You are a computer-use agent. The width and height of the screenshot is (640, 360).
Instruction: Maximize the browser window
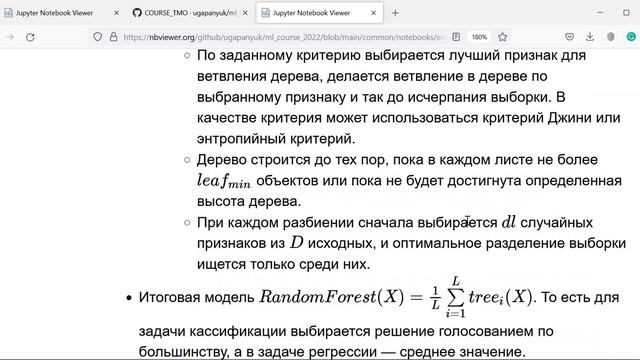pyautogui.click(x=626, y=13)
